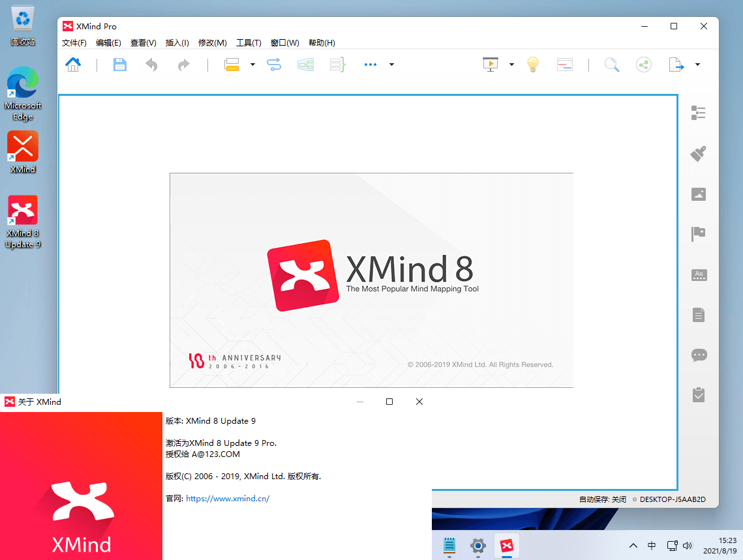This screenshot has height=560, width=743.
Task: Show hidden tray icons chevron
Action: [x=633, y=545]
